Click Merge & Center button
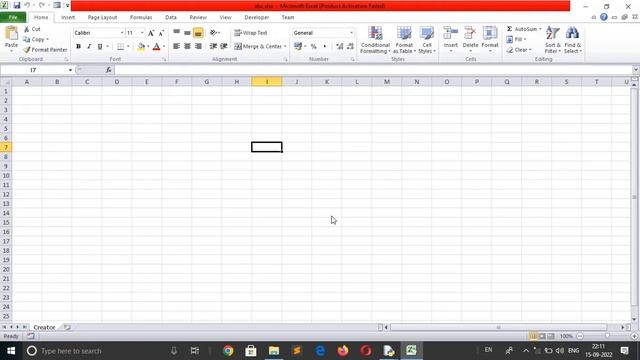This screenshot has height=360, width=640. 258,47
